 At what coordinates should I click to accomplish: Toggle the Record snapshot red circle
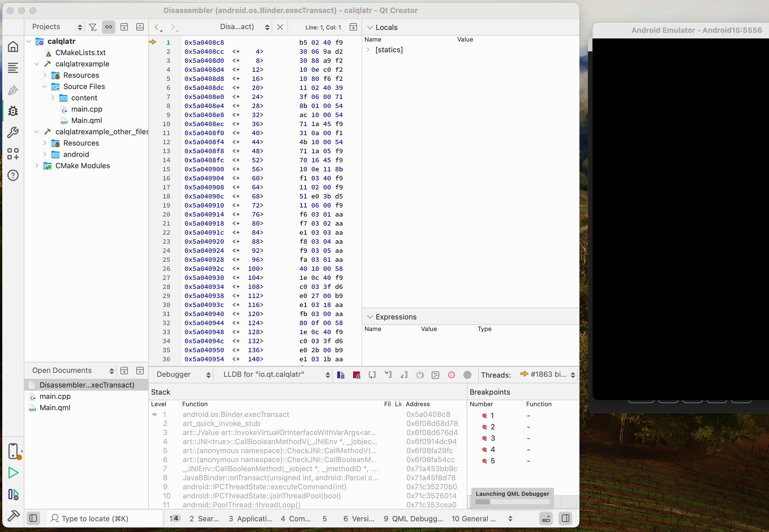click(x=451, y=375)
